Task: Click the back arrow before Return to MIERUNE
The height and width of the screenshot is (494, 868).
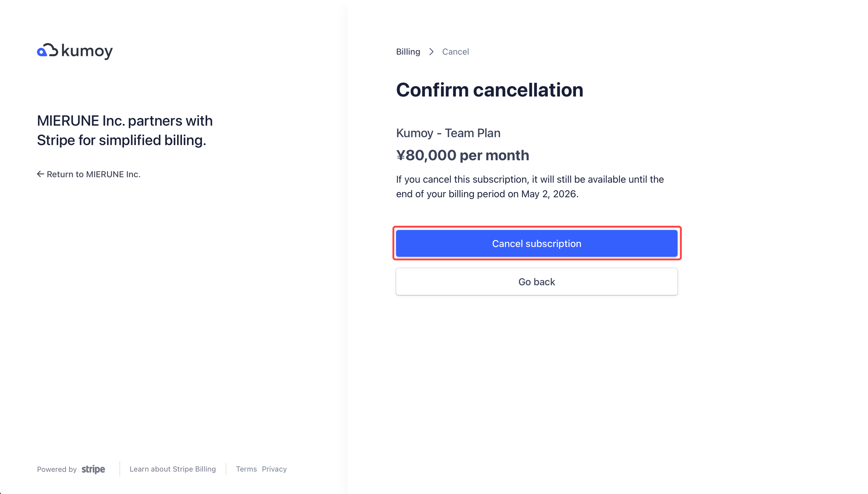Action: [40, 174]
